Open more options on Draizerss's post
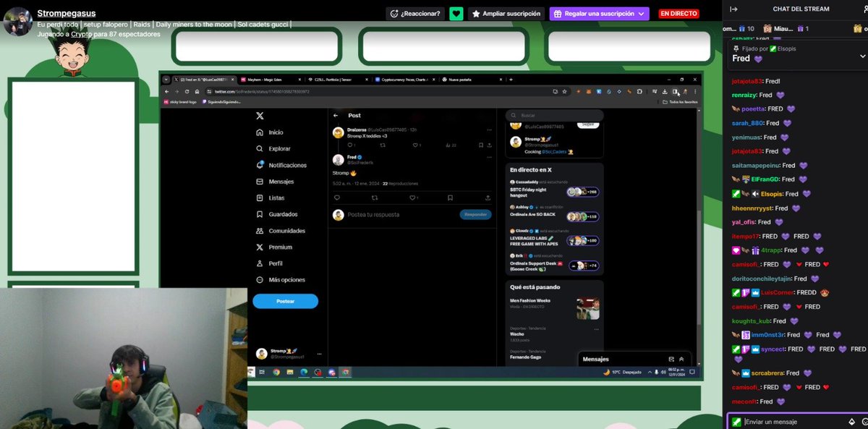This screenshot has width=868, height=429. click(x=488, y=129)
